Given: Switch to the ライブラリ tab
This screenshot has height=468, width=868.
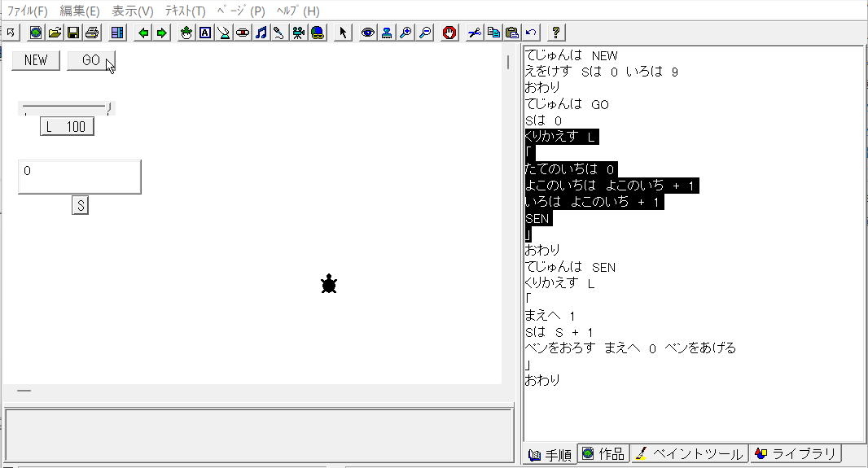Looking at the screenshot, I should pos(795,453).
